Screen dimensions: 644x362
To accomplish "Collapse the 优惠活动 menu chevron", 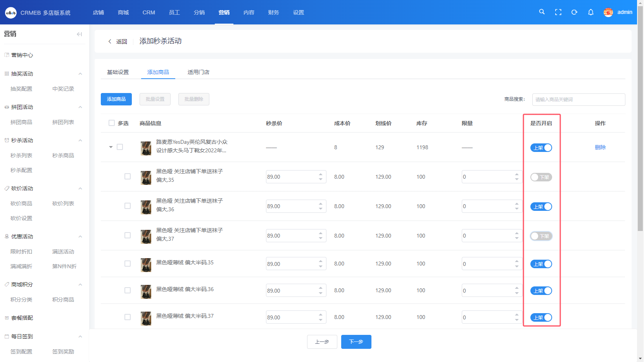I will 80,236.
